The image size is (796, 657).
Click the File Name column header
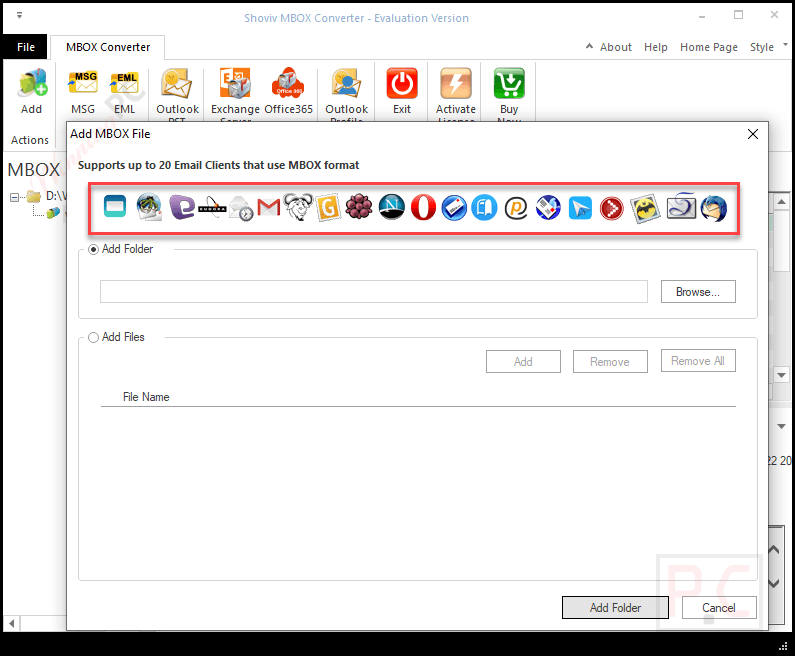click(x=146, y=397)
